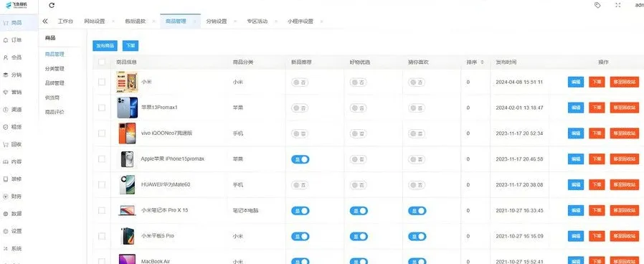644x264 pixels.
Task: Turn off 猜你喜欢 toggle for 小米笔记本 Pro X 15
Action: pyautogui.click(x=417, y=211)
